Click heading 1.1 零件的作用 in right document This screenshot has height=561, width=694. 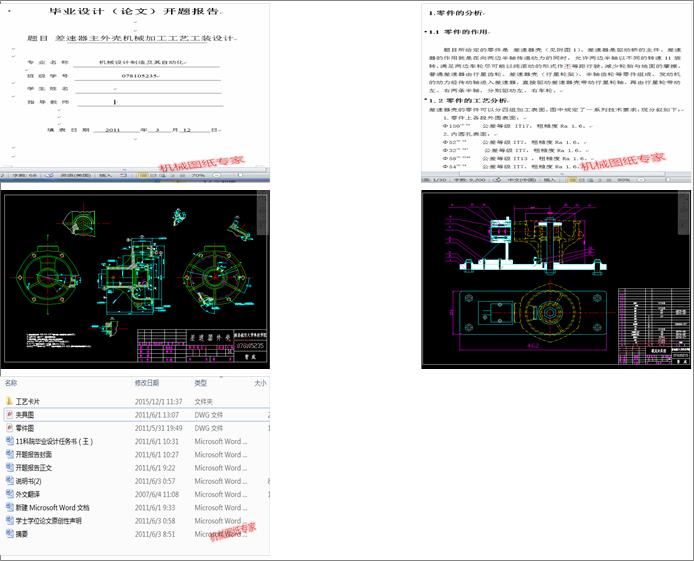coord(459,32)
